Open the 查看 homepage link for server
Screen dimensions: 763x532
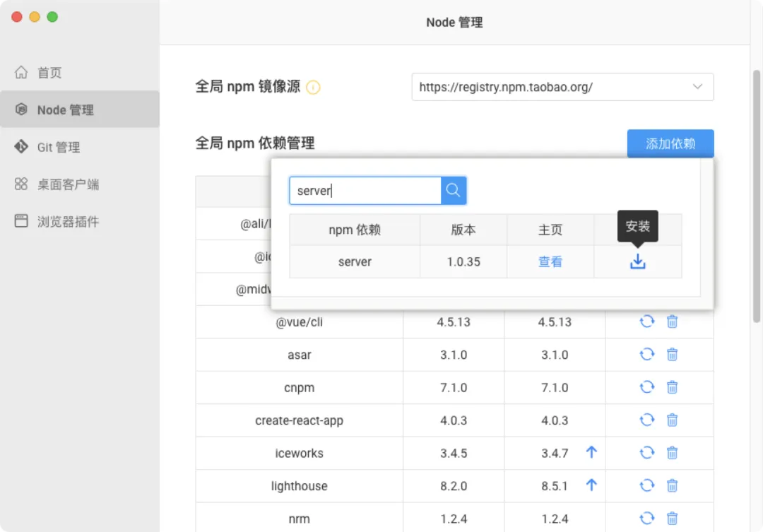pos(550,262)
